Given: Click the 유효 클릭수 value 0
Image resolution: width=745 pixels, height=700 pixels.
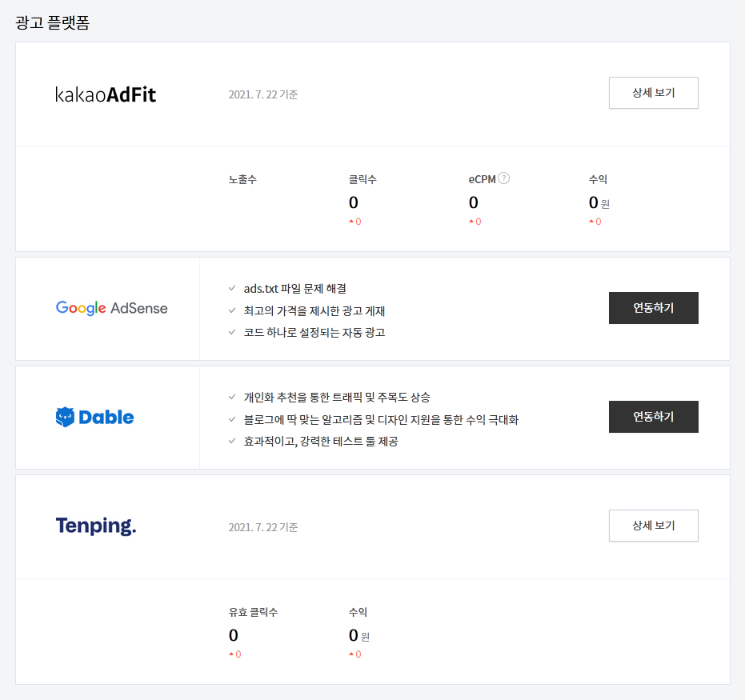Looking at the screenshot, I should (x=234, y=635).
